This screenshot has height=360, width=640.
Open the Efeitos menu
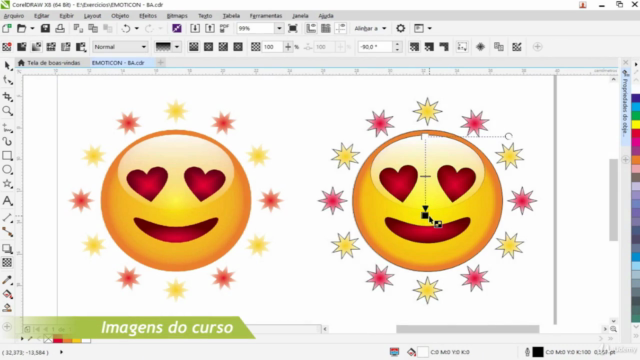coord(148,16)
